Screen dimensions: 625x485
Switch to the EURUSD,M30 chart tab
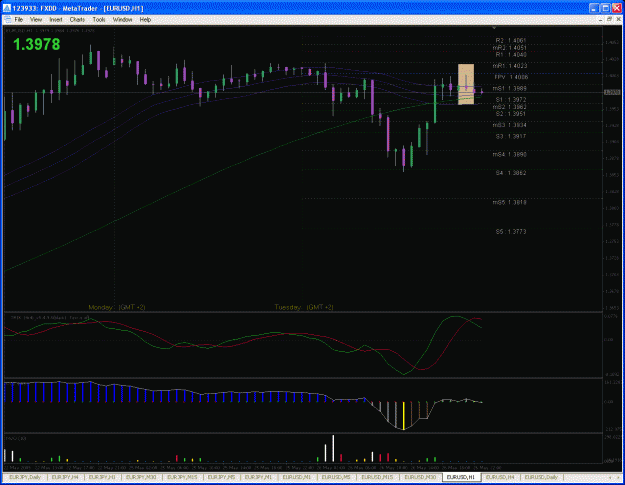[x=420, y=477]
